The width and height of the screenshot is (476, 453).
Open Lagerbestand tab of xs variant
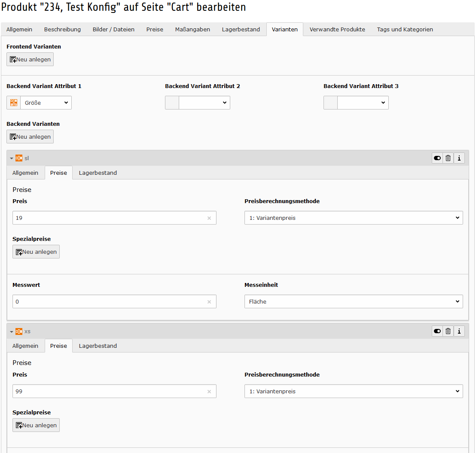pyautogui.click(x=98, y=346)
